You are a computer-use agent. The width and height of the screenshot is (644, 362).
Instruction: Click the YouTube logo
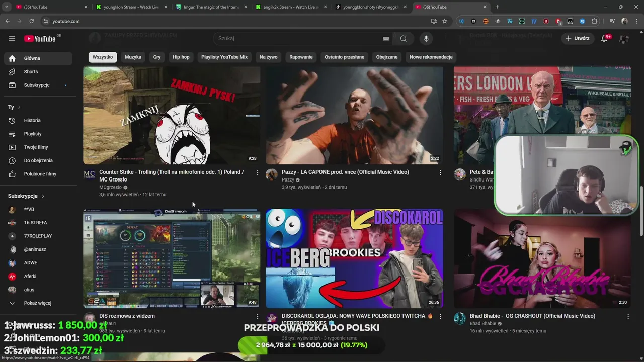coord(40,38)
